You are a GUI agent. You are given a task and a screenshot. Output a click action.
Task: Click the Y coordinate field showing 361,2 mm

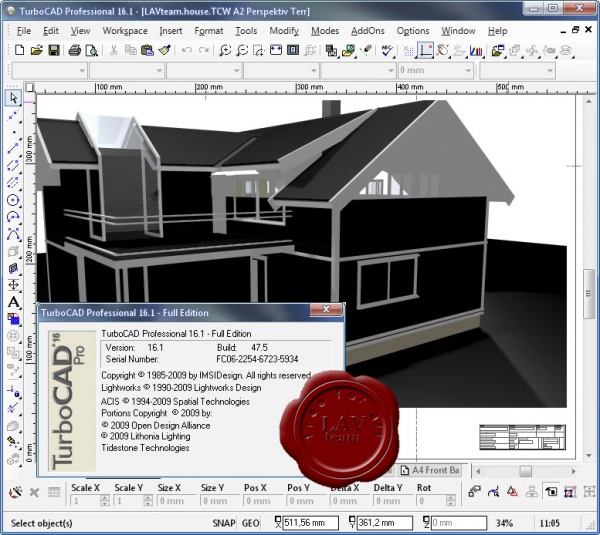click(385, 523)
